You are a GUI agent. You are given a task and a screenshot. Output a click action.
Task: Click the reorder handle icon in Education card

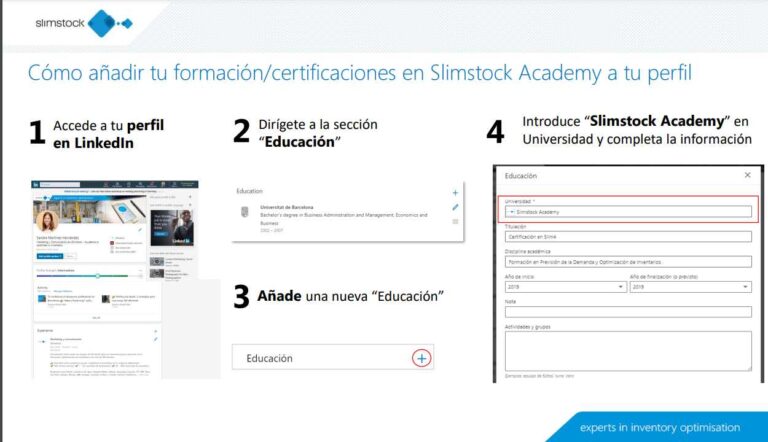[455, 222]
